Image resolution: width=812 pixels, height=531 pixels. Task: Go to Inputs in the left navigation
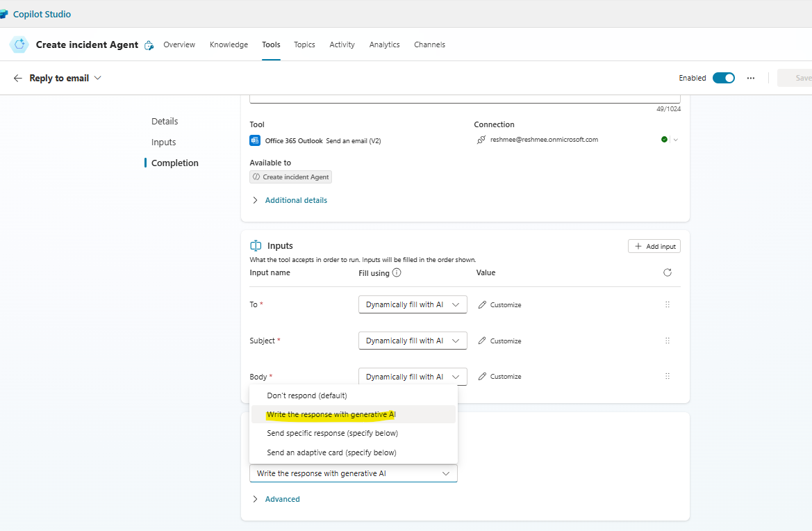coord(164,142)
